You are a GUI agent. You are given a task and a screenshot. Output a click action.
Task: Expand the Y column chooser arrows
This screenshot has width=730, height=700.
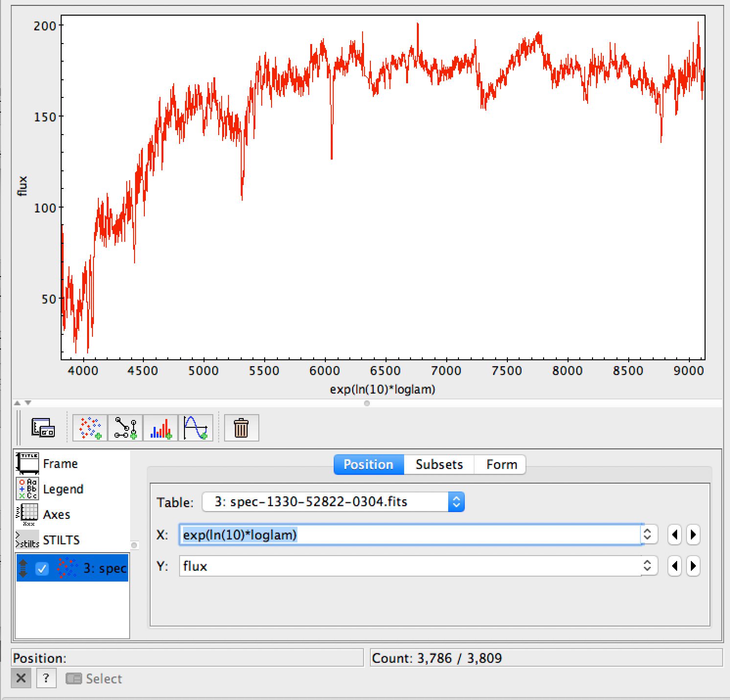[x=647, y=566]
